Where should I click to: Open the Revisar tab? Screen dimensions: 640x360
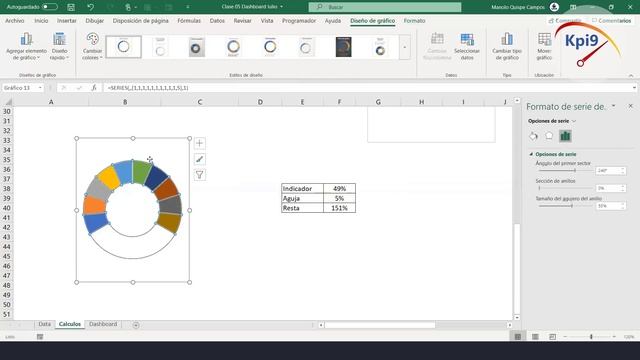pyautogui.click(x=242, y=20)
